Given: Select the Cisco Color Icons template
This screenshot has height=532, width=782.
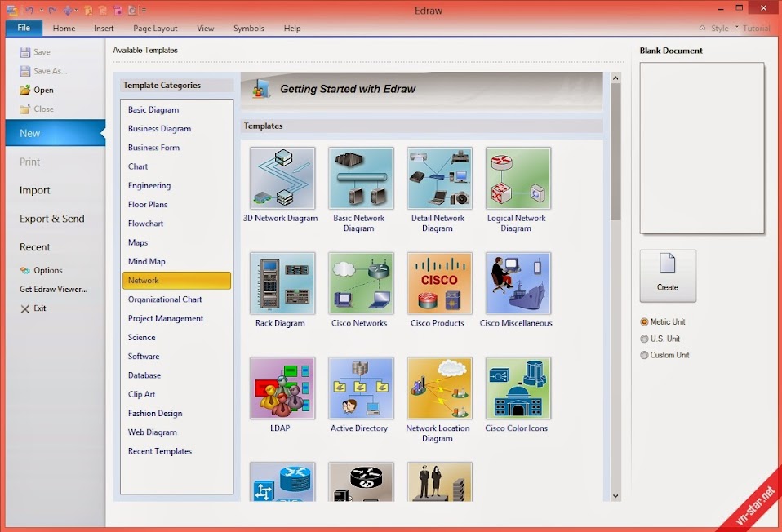Looking at the screenshot, I should click(518, 388).
